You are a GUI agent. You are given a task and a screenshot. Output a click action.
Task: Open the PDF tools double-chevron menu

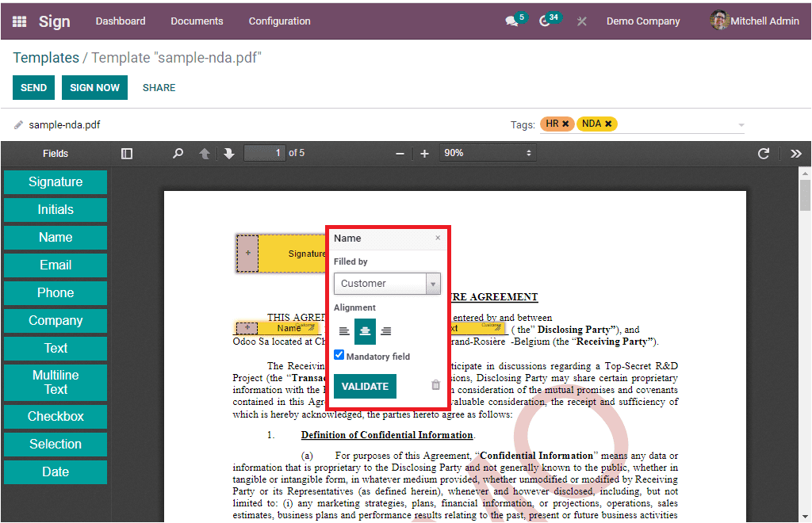tap(796, 154)
